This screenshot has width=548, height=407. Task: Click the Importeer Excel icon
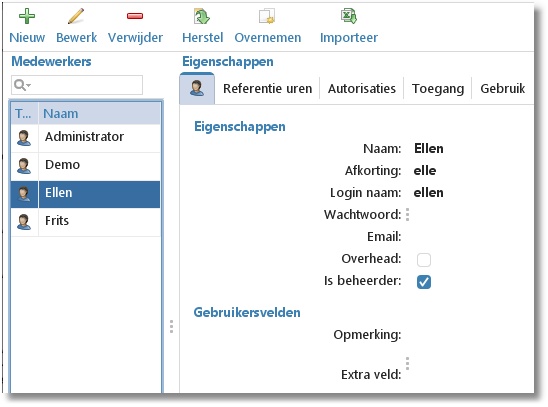pos(348,16)
